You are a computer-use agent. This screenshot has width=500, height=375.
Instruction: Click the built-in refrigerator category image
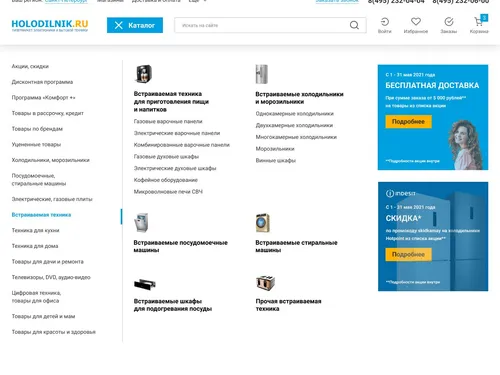[262, 74]
